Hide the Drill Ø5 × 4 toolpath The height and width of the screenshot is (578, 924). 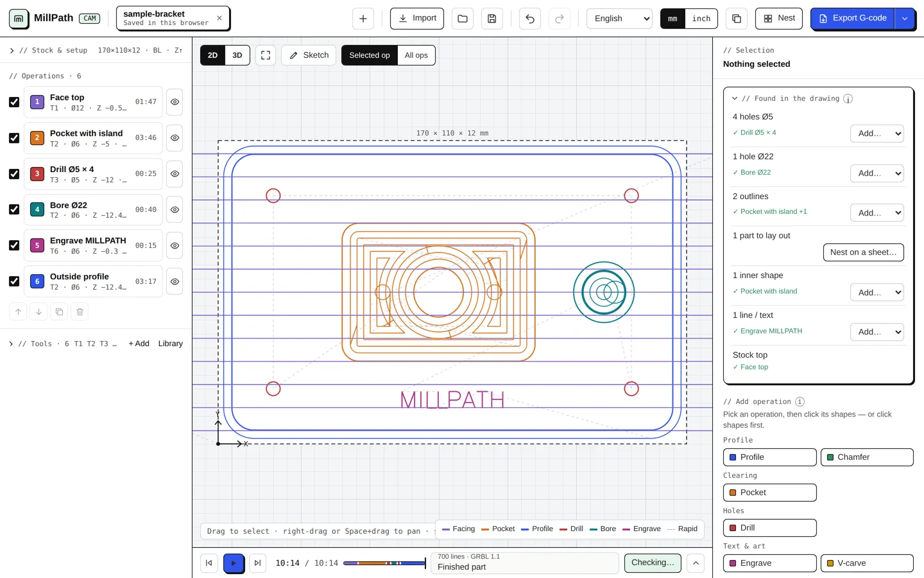pos(175,174)
